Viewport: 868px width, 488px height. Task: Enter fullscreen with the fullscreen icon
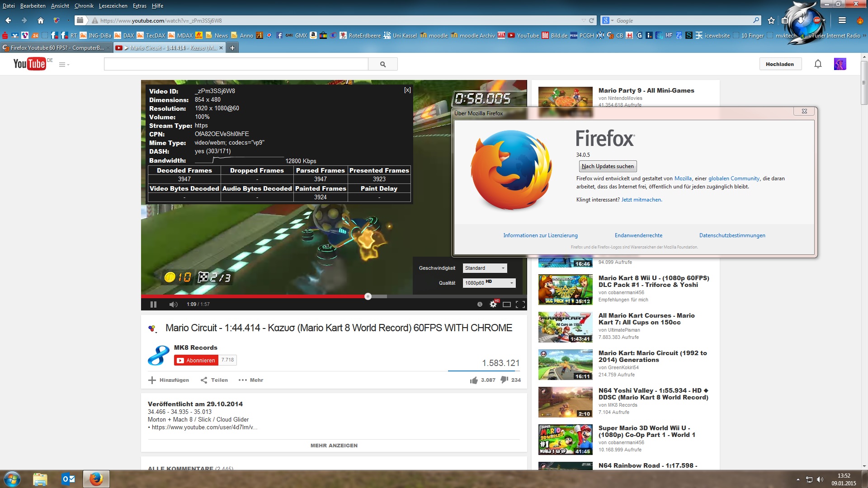[520, 305]
